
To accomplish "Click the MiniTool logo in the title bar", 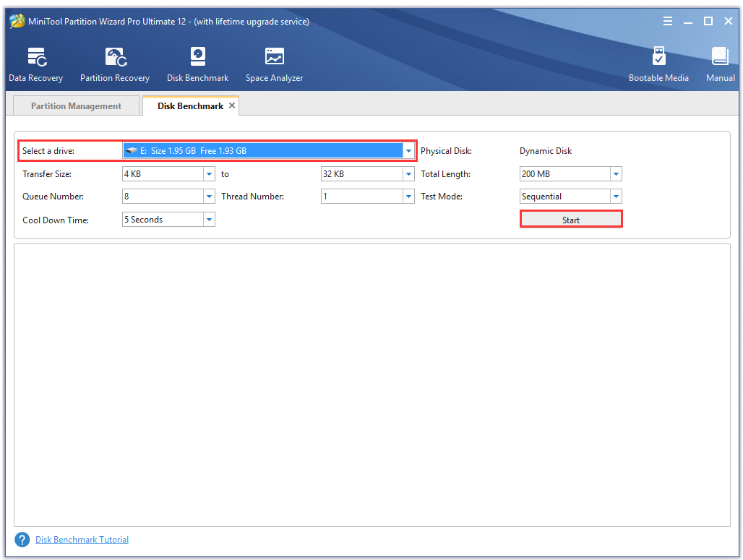I will pos(15,21).
